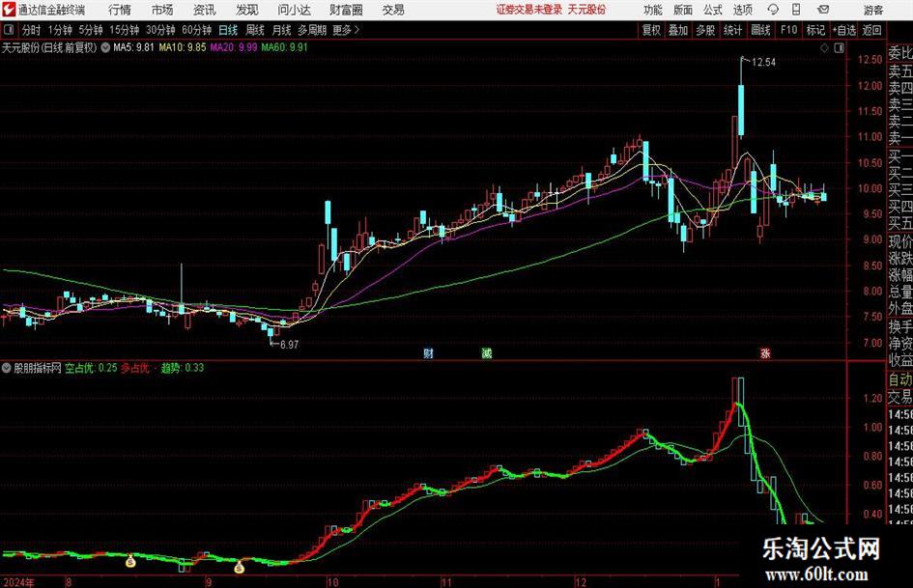
Task: Add stock with the +自选 button
Action: coord(844,30)
